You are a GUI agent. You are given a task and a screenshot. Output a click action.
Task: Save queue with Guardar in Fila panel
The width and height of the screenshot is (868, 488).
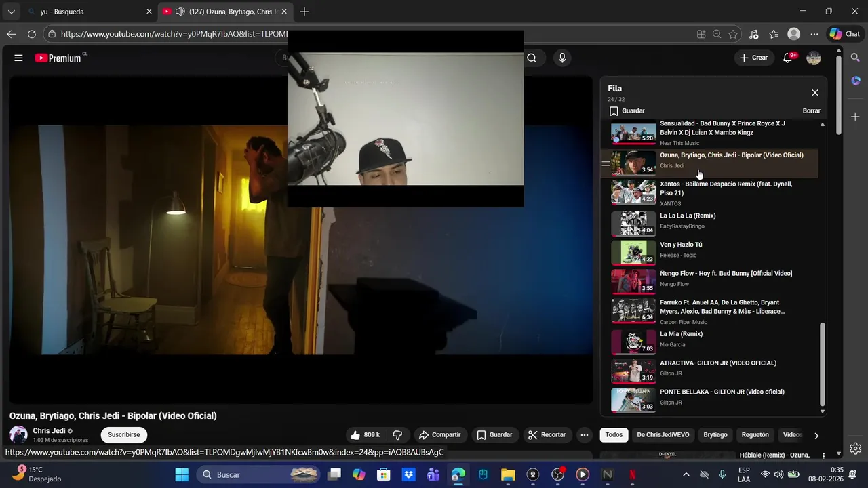point(627,110)
